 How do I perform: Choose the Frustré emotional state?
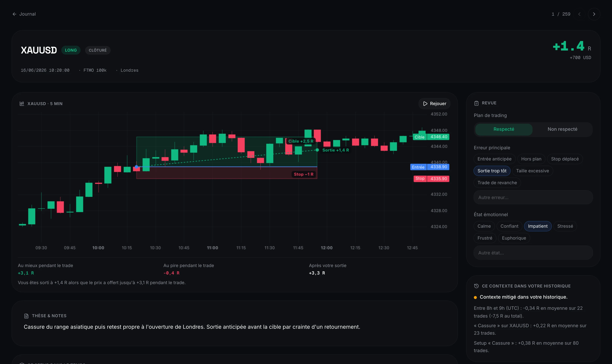pos(485,238)
